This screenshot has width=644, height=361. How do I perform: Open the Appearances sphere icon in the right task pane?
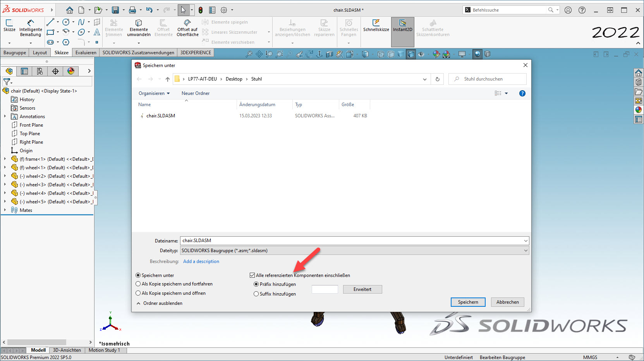click(x=639, y=110)
